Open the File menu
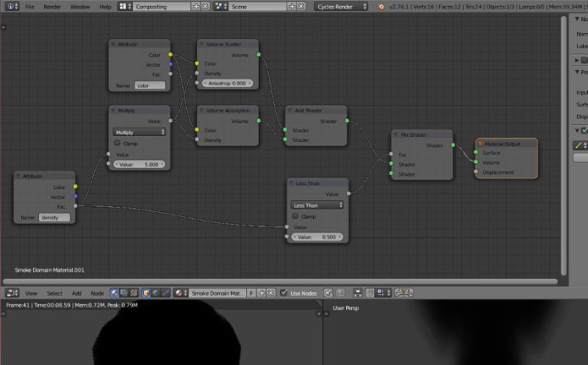The image size is (588, 365). [x=29, y=7]
